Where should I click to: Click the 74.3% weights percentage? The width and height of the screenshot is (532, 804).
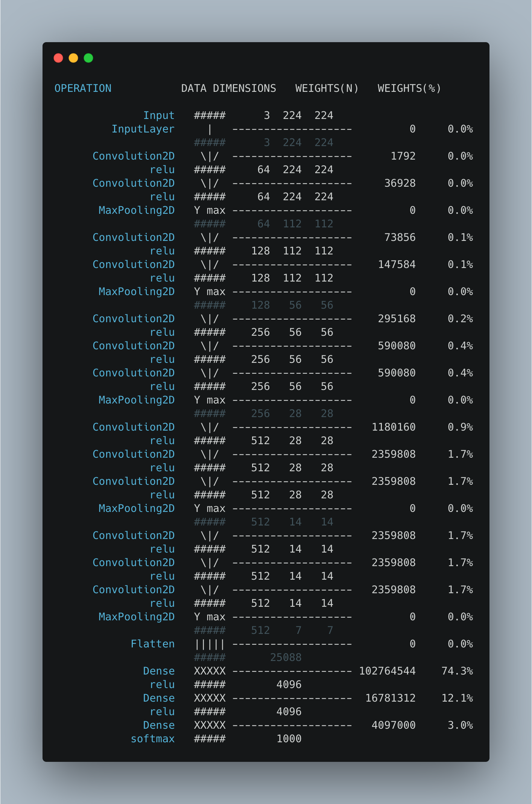(457, 671)
